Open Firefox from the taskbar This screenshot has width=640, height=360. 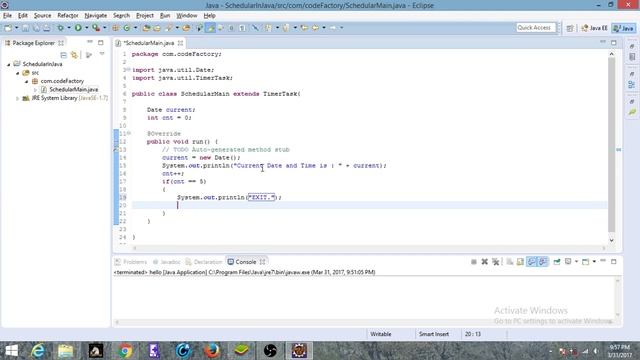[x=212, y=351]
